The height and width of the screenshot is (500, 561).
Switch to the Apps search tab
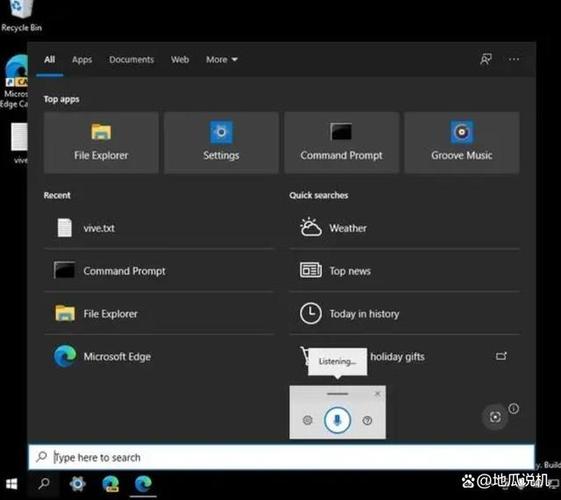tap(82, 59)
